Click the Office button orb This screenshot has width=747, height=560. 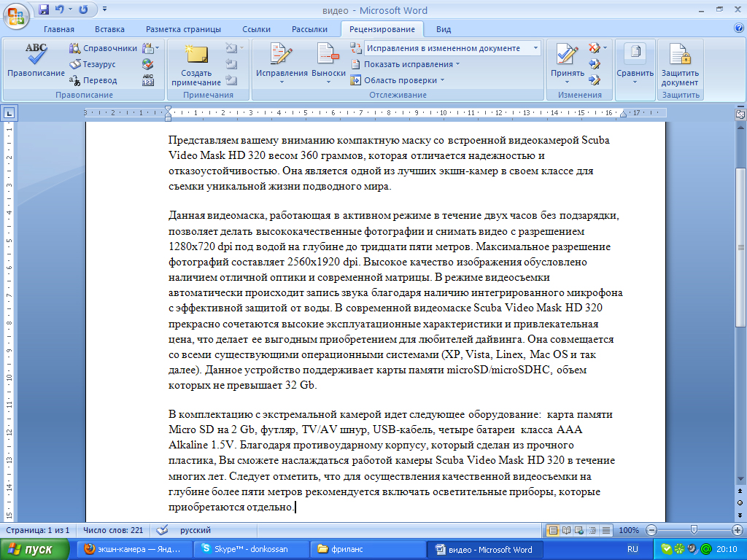[16, 16]
